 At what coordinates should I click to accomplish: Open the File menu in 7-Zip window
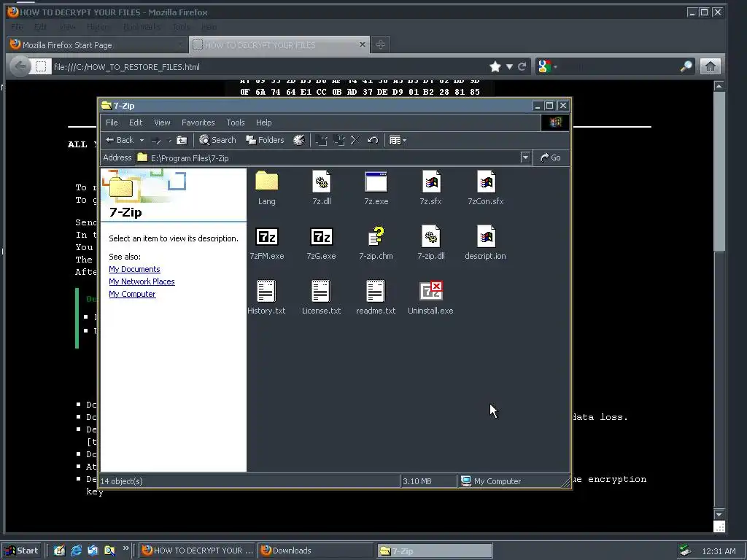click(112, 122)
